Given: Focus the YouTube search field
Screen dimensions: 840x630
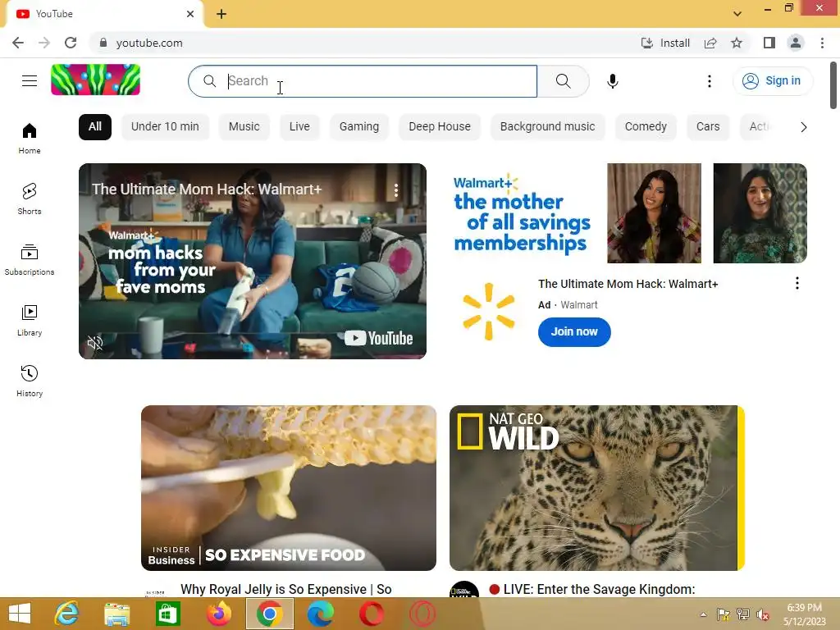Looking at the screenshot, I should (x=363, y=81).
